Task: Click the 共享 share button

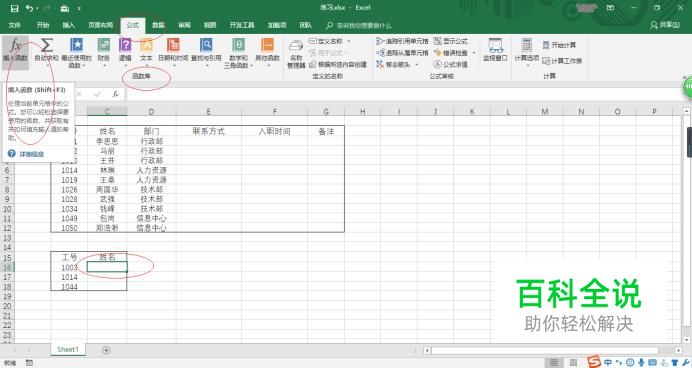Action: (x=665, y=25)
